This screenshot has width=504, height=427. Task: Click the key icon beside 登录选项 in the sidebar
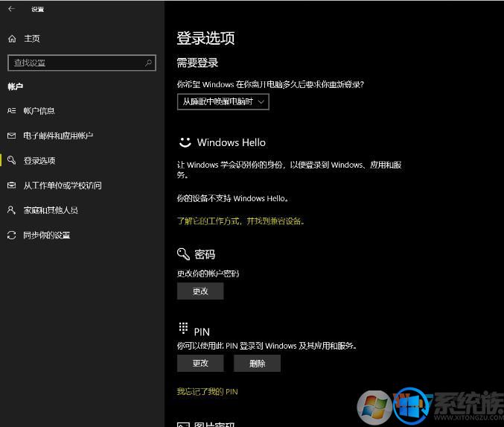[x=12, y=160]
